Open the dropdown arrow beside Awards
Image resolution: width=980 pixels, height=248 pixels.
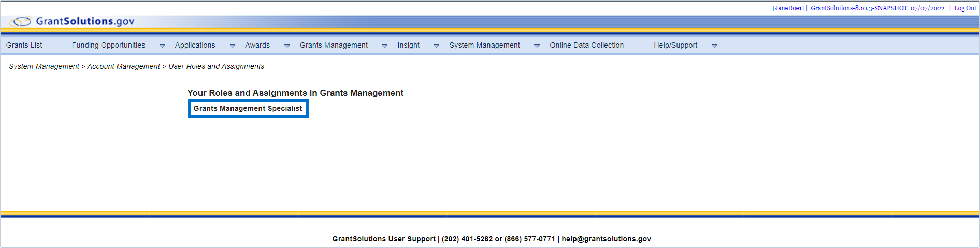pyautogui.click(x=287, y=46)
